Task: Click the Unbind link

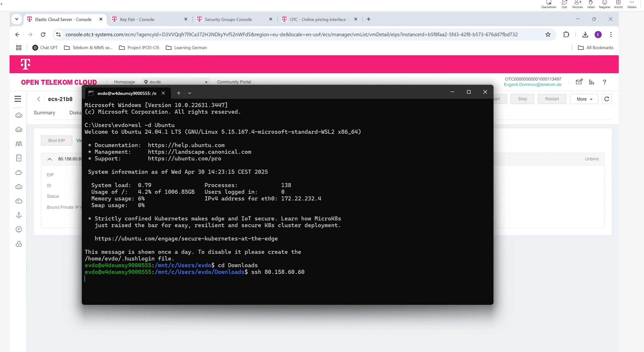Action: click(591, 159)
